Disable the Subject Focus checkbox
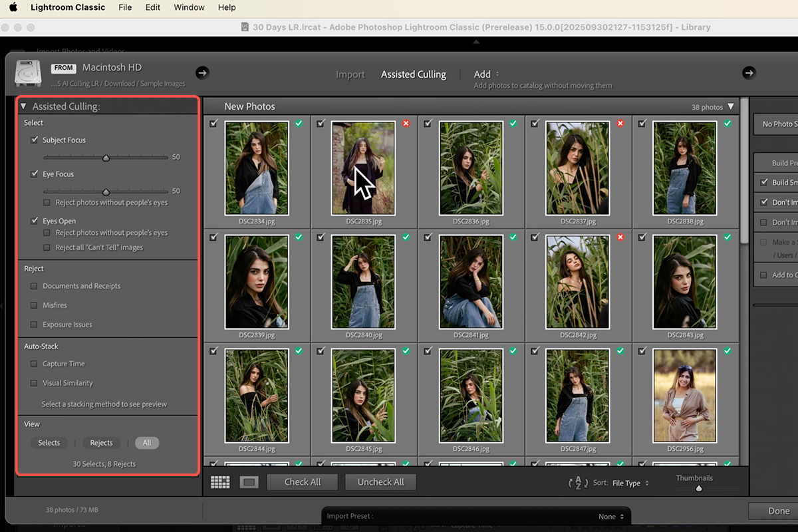The width and height of the screenshot is (798, 532). coord(35,140)
